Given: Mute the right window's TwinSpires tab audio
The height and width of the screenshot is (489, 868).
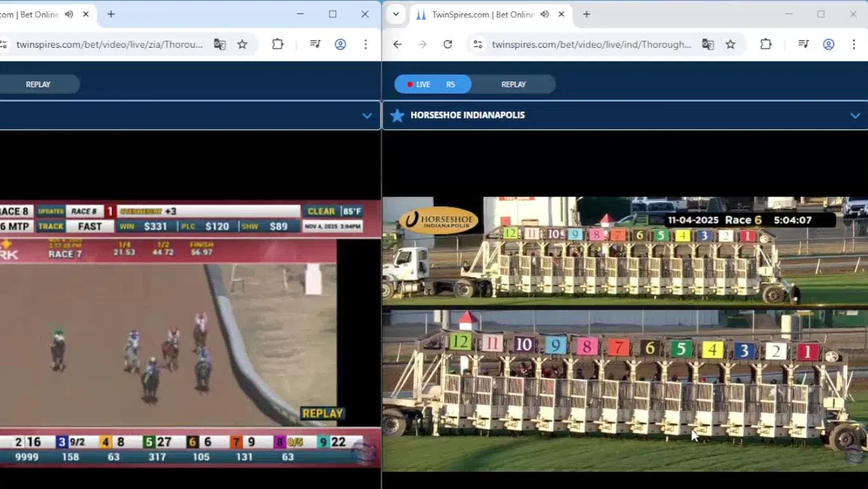Looking at the screenshot, I should click(544, 14).
